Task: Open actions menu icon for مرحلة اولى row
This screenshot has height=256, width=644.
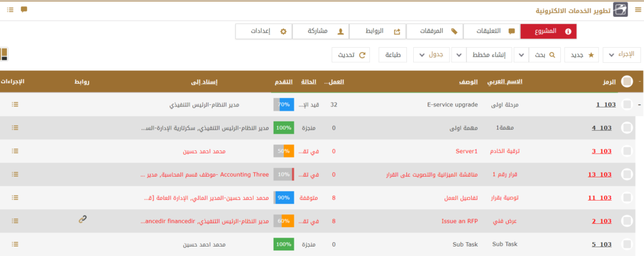Action: click(x=15, y=105)
